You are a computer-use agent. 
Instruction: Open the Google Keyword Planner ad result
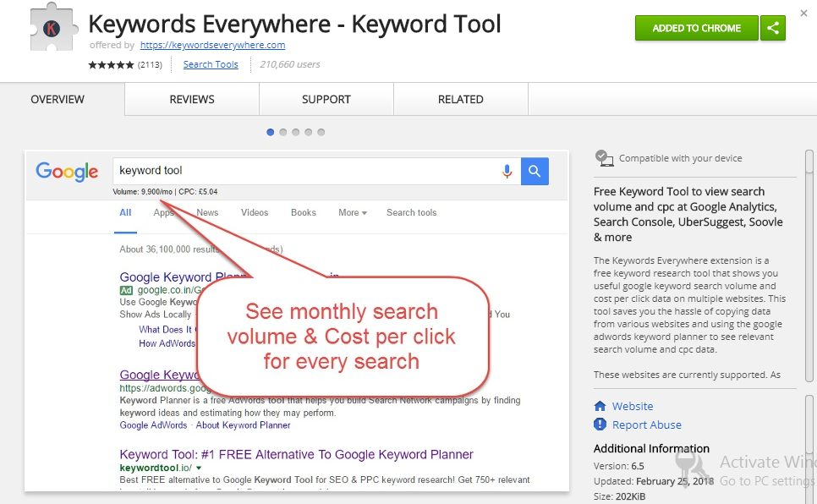[x=183, y=277]
